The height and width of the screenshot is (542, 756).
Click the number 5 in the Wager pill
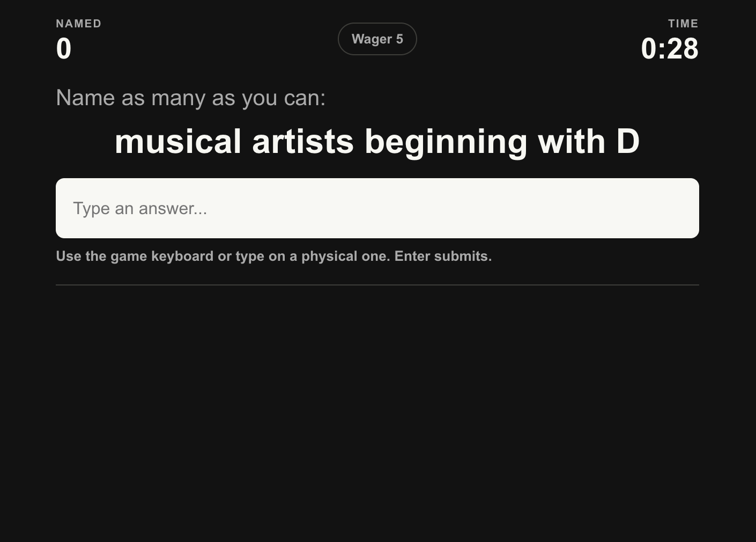click(399, 39)
